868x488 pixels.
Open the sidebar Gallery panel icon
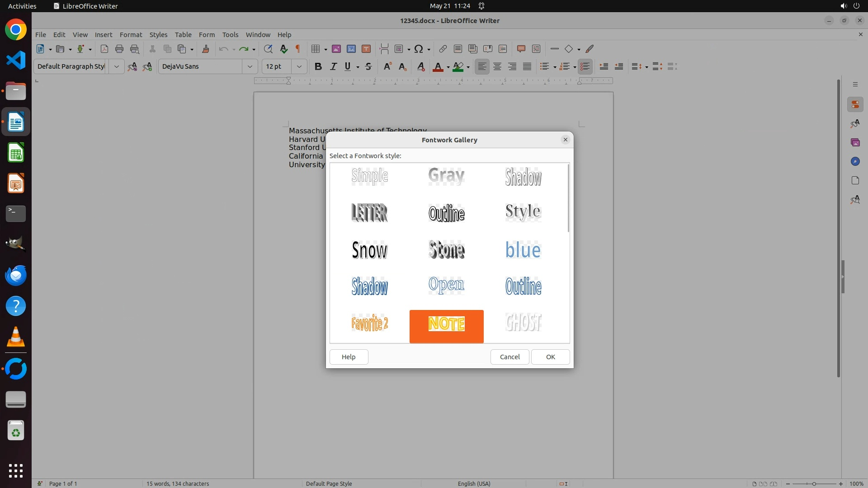pos(855,142)
